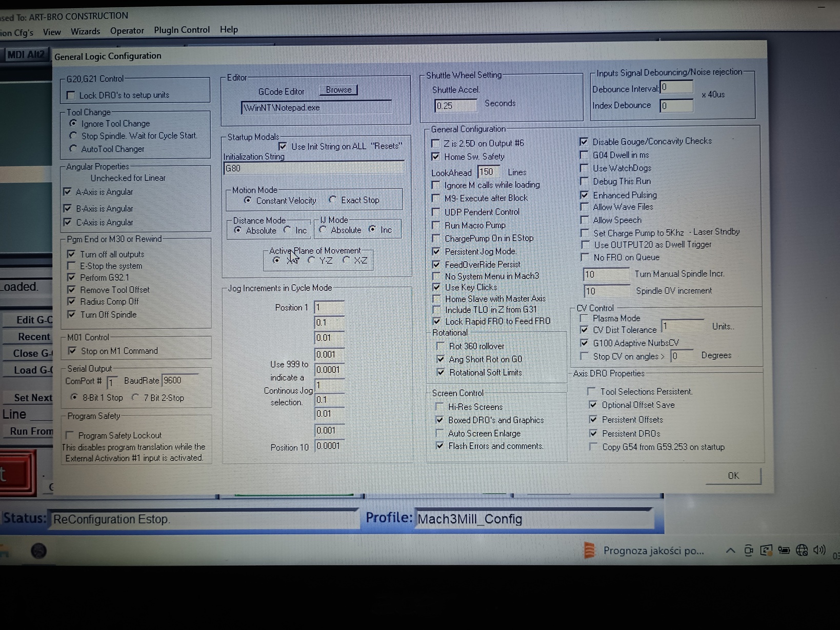The width and height of the screenshot is (840, 630).
Task: Select X-Z active plane
Action: pos(346,260)
